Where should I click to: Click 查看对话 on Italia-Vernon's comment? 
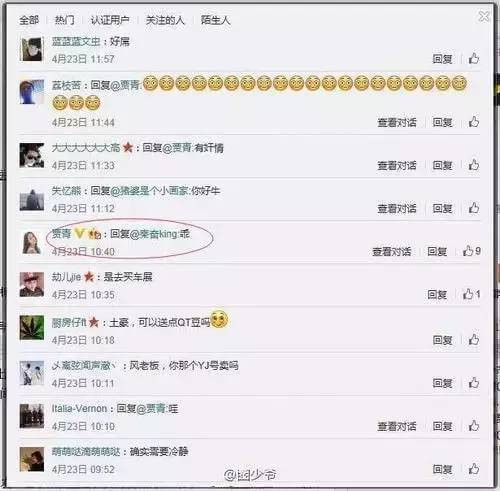pyautogui.click(x=397, y=426)
